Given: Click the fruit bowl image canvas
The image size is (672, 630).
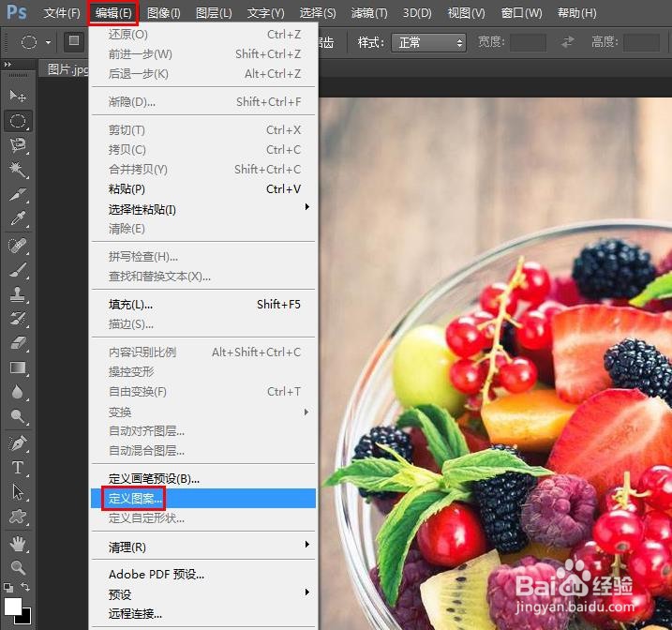Looking at the screenshot, I should point(496,364).
